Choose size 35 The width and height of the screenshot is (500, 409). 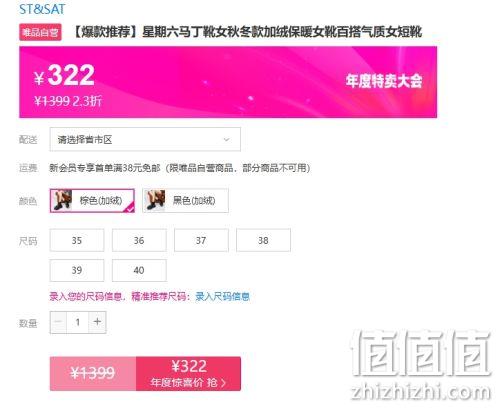coord(77,240)
